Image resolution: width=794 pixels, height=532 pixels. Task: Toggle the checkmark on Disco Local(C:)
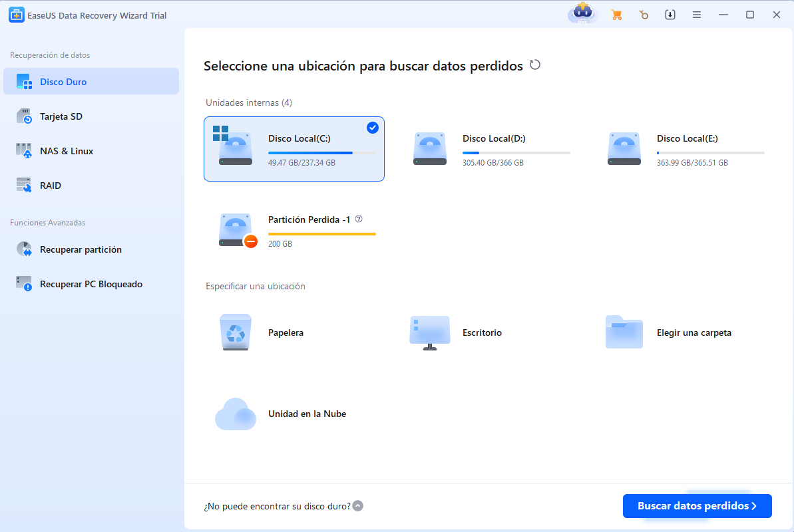(x=372, y=128)
